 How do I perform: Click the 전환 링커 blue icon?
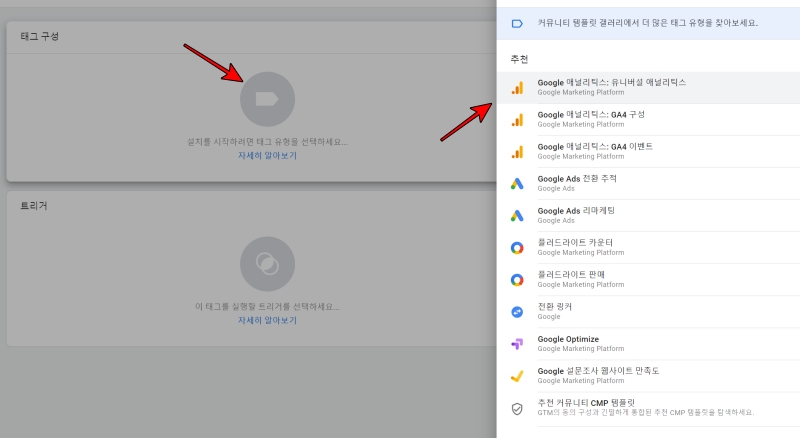point(517,312)
